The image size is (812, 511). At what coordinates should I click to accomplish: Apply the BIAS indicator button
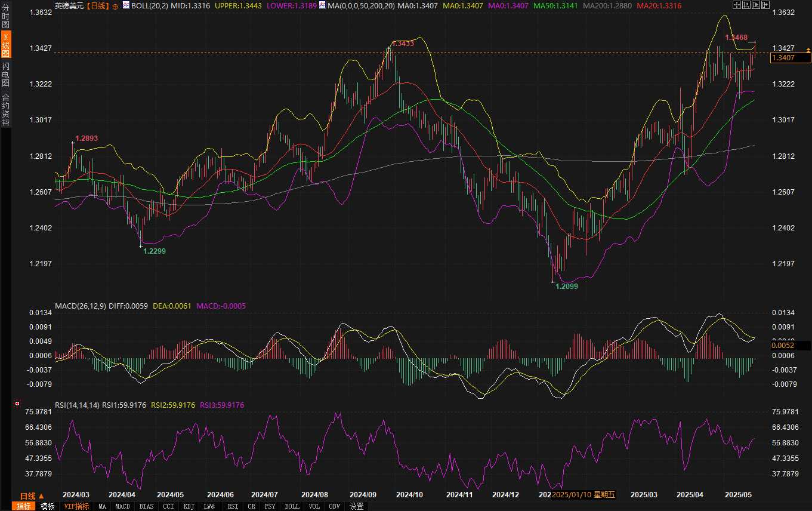pyautogui.click(x=146, y=506)
